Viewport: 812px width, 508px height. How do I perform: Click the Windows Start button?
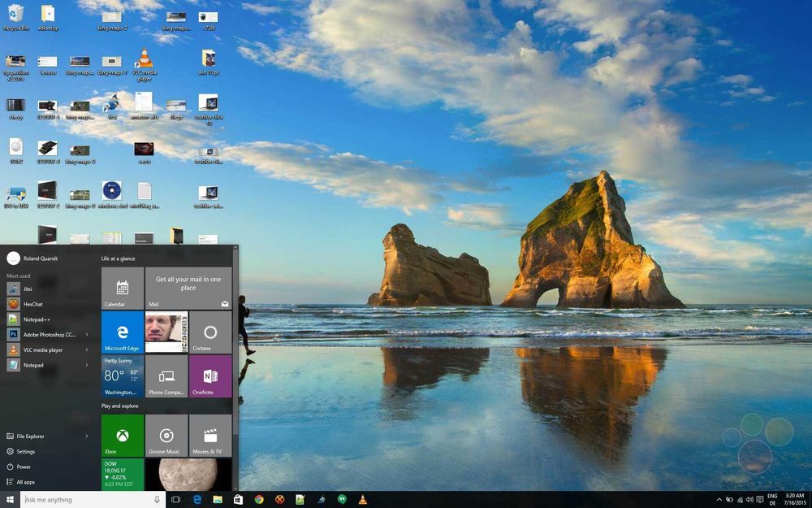click(x=10, y=500)
